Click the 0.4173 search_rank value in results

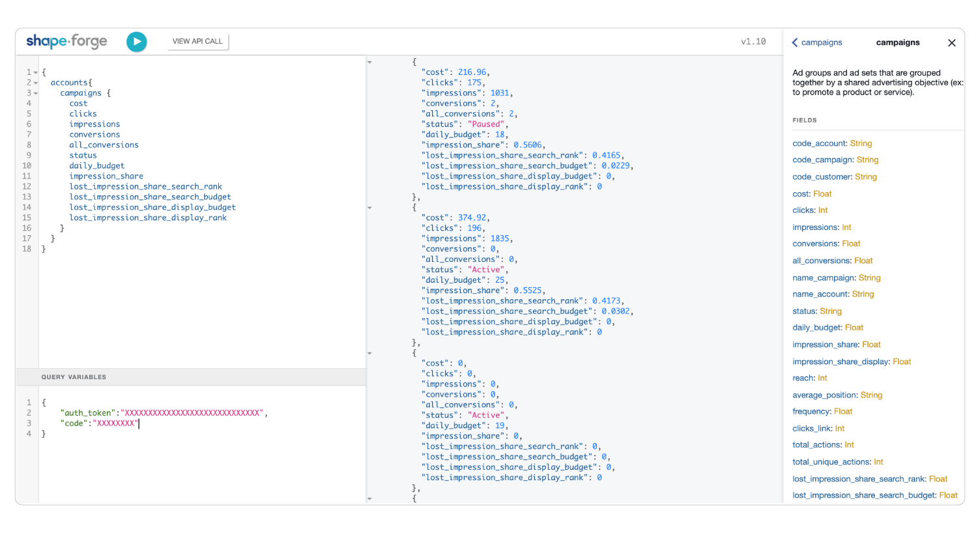(x=606, y=301)
